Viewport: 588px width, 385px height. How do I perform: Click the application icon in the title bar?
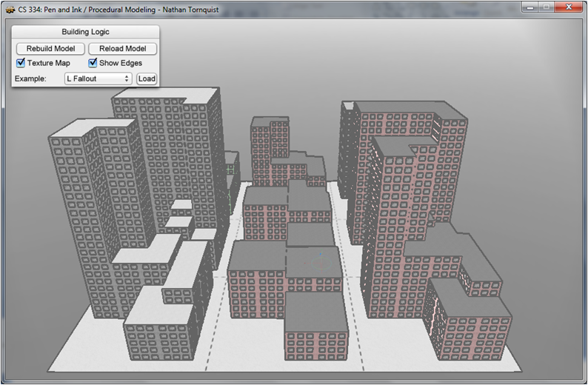point(10,10)
